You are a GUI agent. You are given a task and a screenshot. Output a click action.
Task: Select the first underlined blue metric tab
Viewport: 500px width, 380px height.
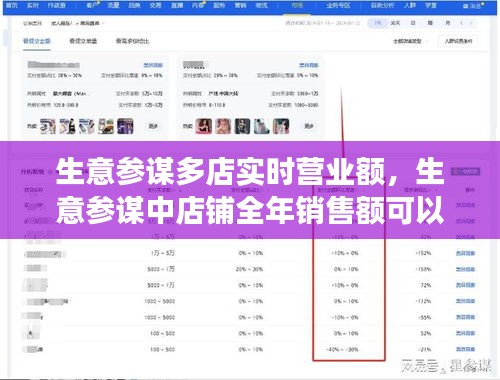(x=37, y=41)
